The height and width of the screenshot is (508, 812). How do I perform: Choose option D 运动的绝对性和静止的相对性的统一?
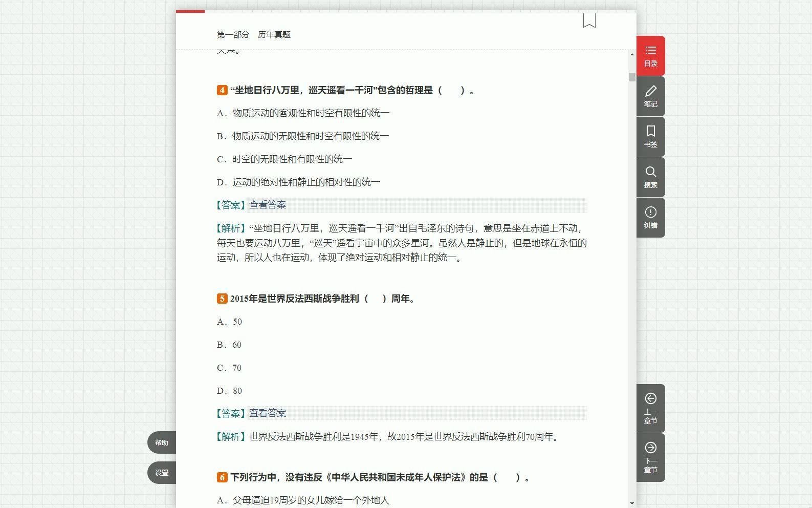pos(298,182)
